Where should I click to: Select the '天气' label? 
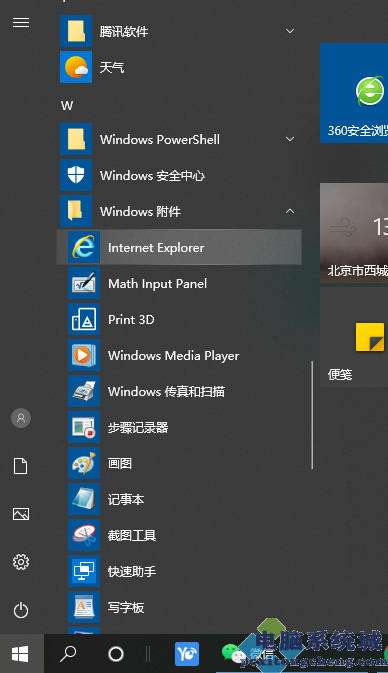click(112, 67)
